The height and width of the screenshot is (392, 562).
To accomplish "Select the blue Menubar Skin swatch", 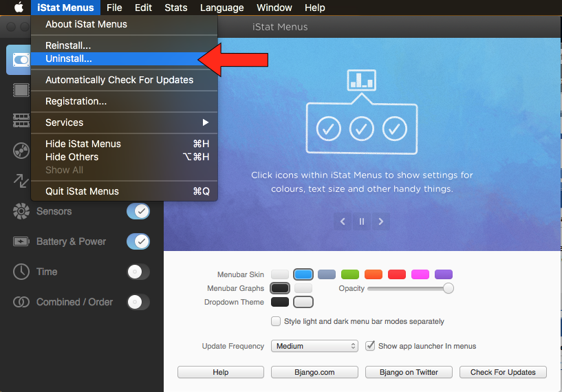I will [303, 274].
